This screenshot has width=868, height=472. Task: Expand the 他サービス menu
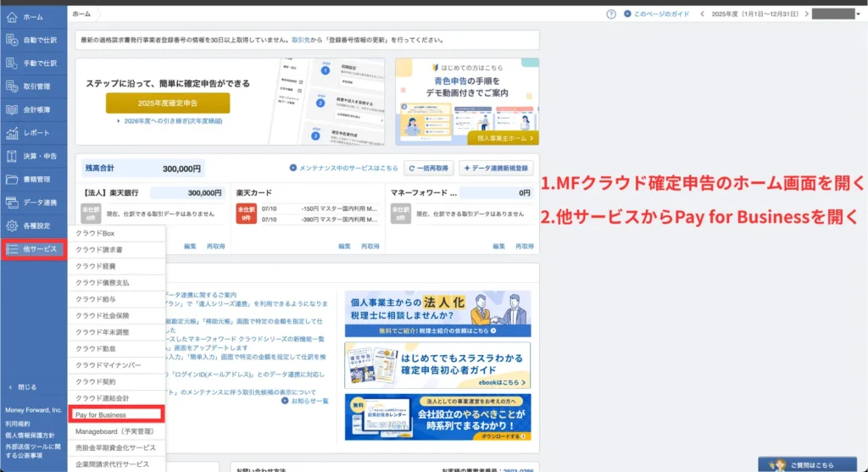(33, 249)
